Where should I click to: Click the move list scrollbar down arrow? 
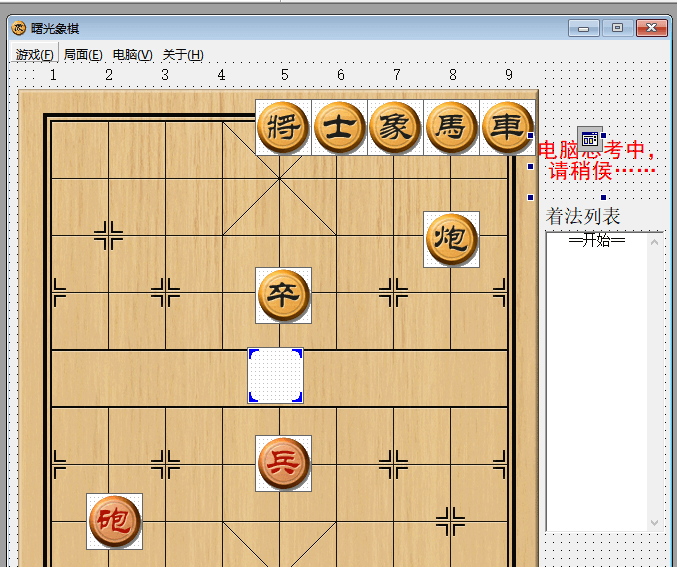655,522
